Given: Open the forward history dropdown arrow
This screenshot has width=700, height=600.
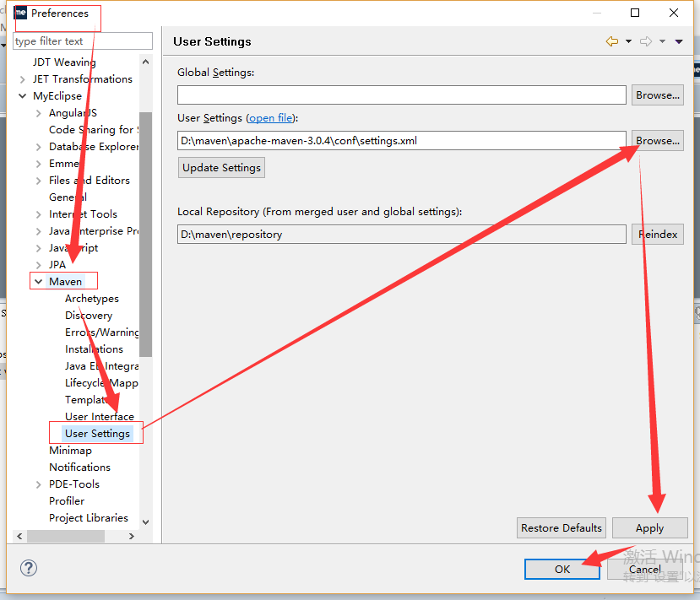Looking at the screenshot, I should (663, 41).
